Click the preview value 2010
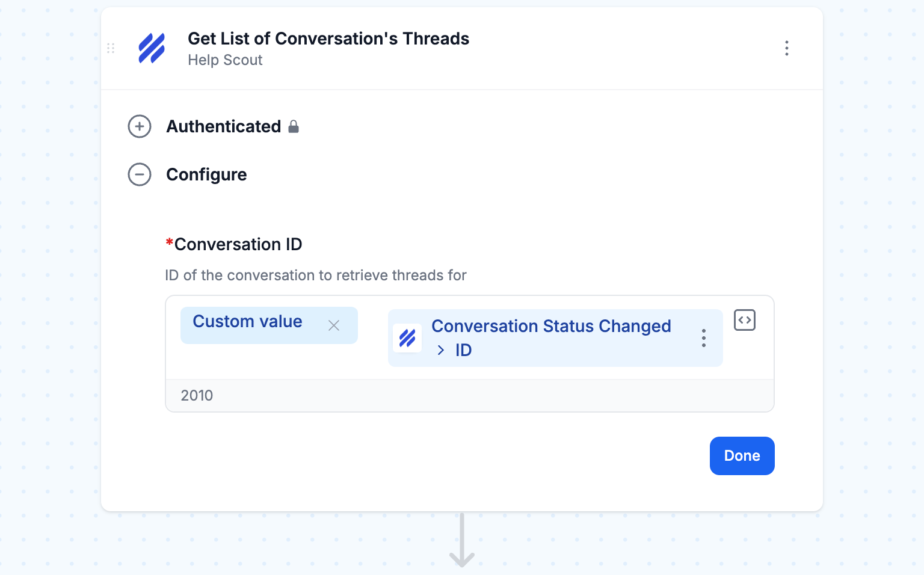 (197, 396)
